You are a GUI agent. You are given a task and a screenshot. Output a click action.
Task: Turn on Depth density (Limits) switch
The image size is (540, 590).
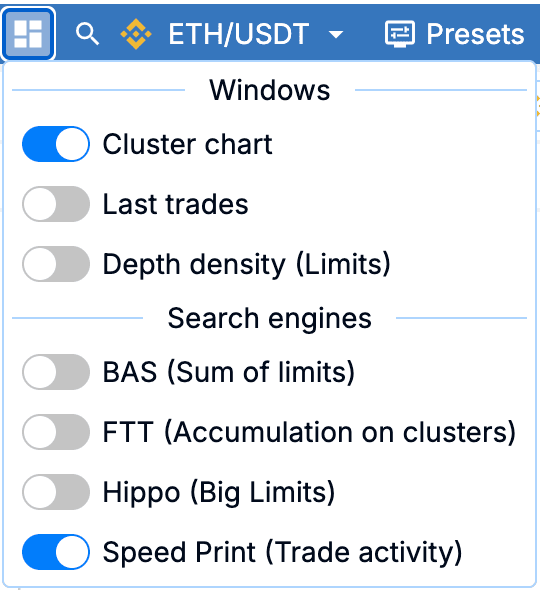click(x=56, y=264)
